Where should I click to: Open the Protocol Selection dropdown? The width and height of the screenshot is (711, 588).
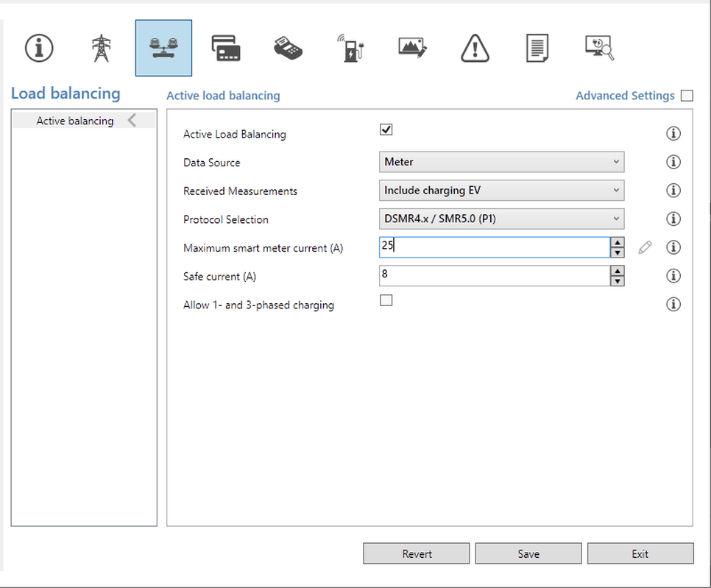click(501, 219)
